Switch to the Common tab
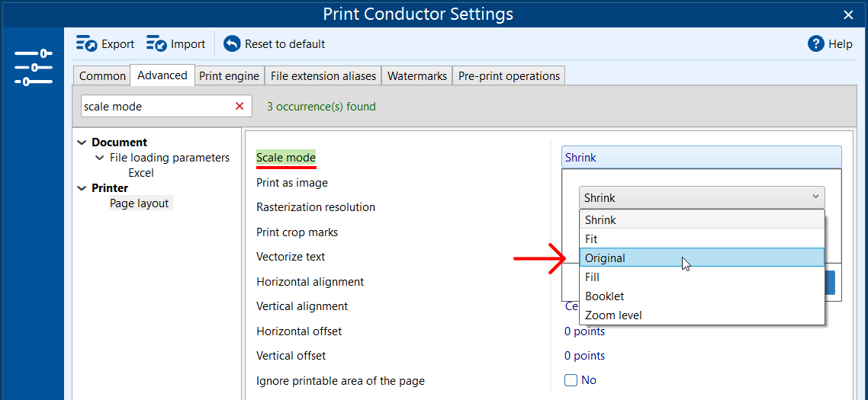This screenshot has height=400, width=868. [102, 76]
